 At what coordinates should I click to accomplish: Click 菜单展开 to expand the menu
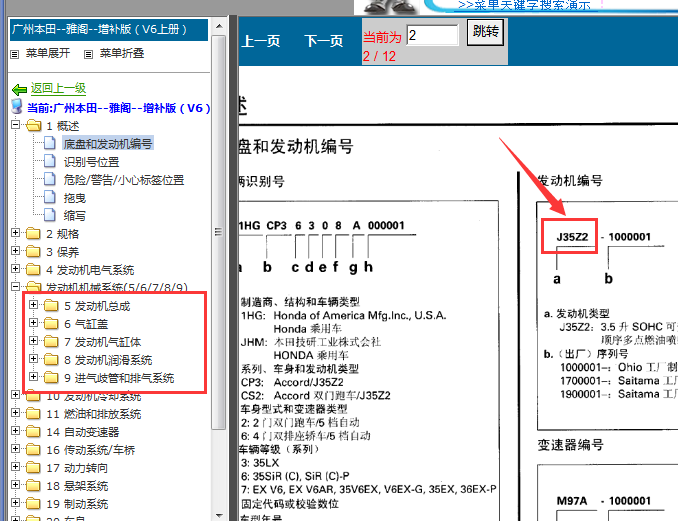tap(48, 53)
